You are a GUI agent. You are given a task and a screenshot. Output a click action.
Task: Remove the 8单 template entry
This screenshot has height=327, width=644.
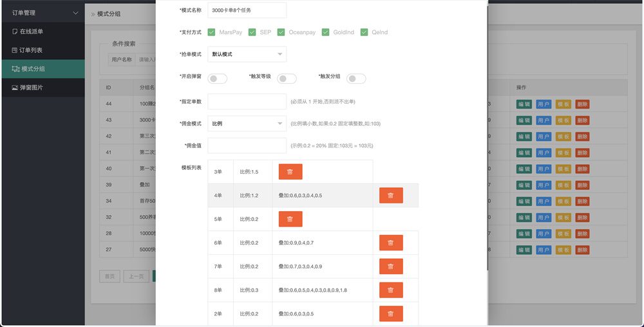click(x=391, y=290)
